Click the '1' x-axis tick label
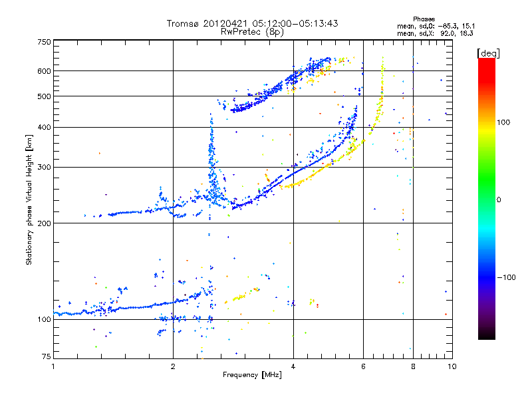The height and width of the screenshot is (399, 532). (53, 366)
